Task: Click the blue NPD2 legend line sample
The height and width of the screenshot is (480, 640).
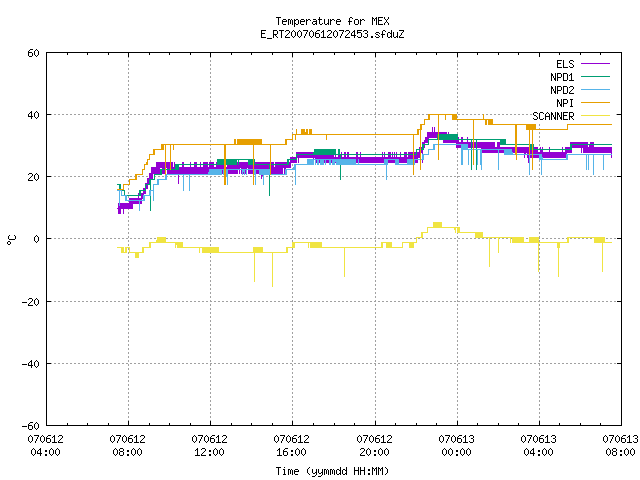Action: (x=595, y=89)
